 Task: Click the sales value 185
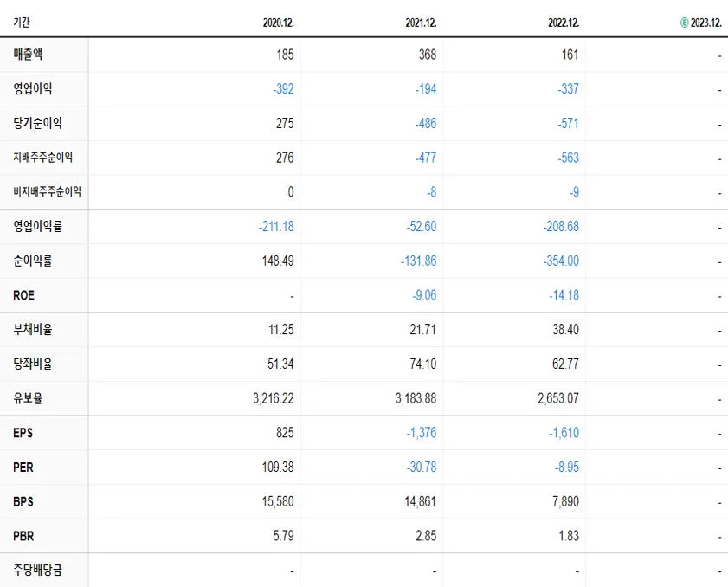tap(285, 55)
